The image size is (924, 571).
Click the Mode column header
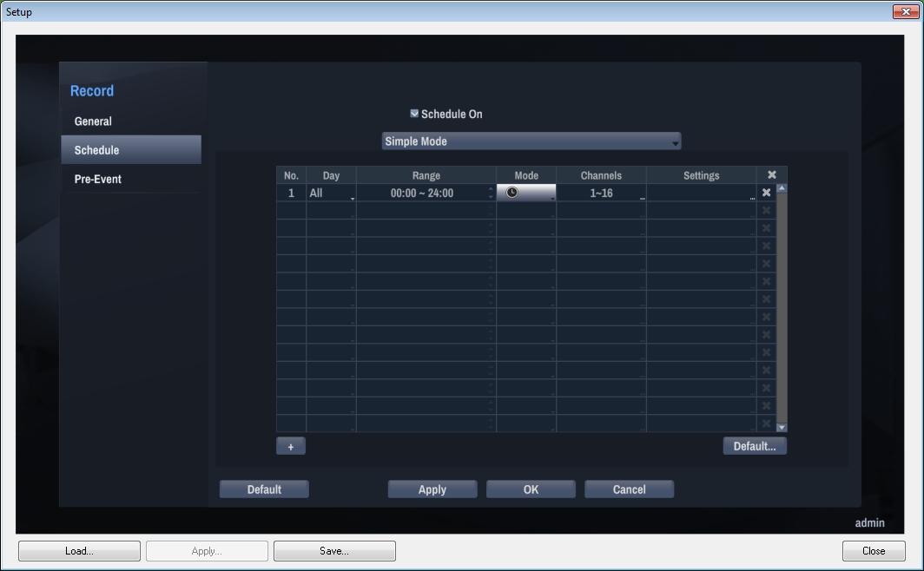(x=526, y=175)
